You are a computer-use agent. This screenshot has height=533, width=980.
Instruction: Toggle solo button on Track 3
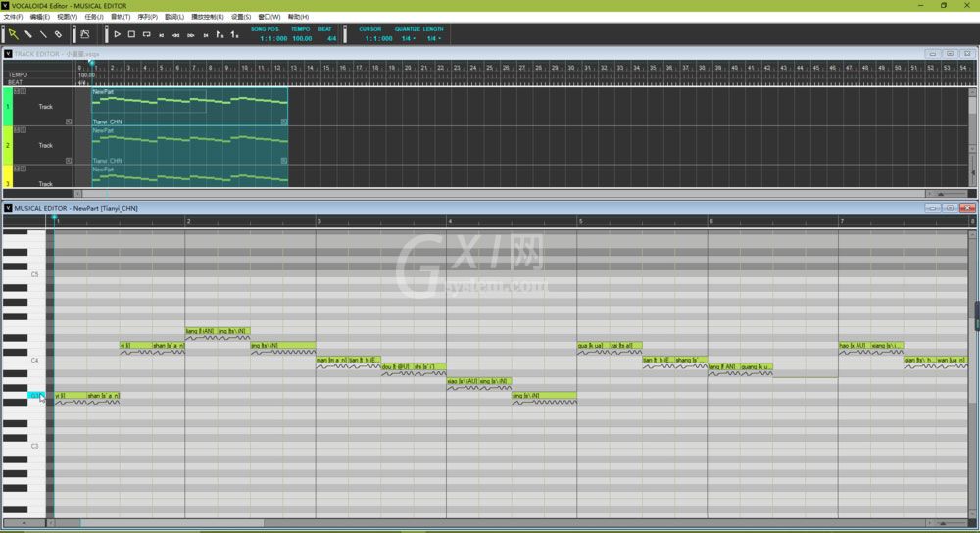pyautogui.click(x=23, y=169)
